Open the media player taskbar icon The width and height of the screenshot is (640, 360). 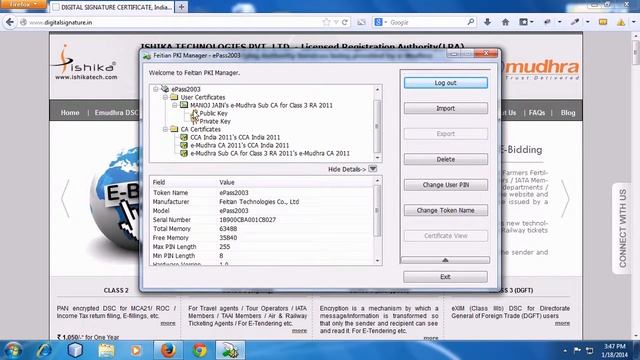coord(136,350)
